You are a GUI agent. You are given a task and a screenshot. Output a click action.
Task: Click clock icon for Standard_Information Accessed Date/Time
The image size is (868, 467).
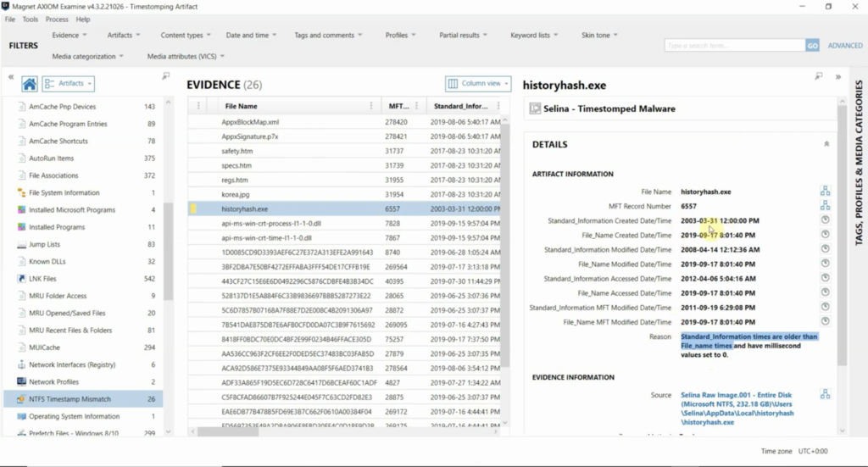[826, 278]
